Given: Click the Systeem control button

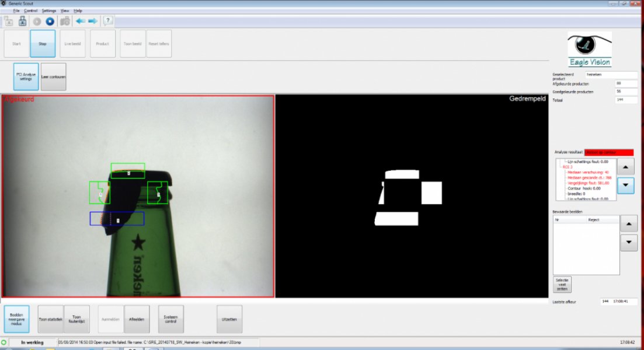Looking at the screenshot, I should (x=170, y=319).
